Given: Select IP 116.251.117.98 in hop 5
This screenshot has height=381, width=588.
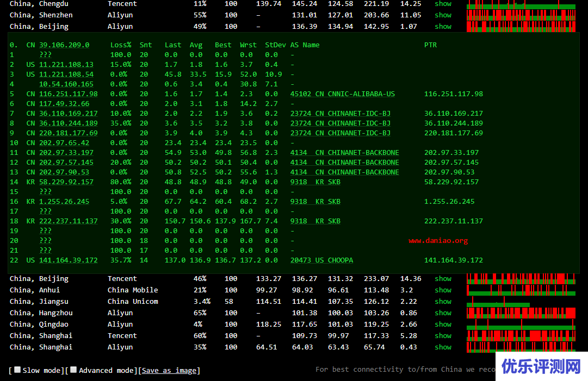Looking at the screenshot, I should (x=68, y=94).
